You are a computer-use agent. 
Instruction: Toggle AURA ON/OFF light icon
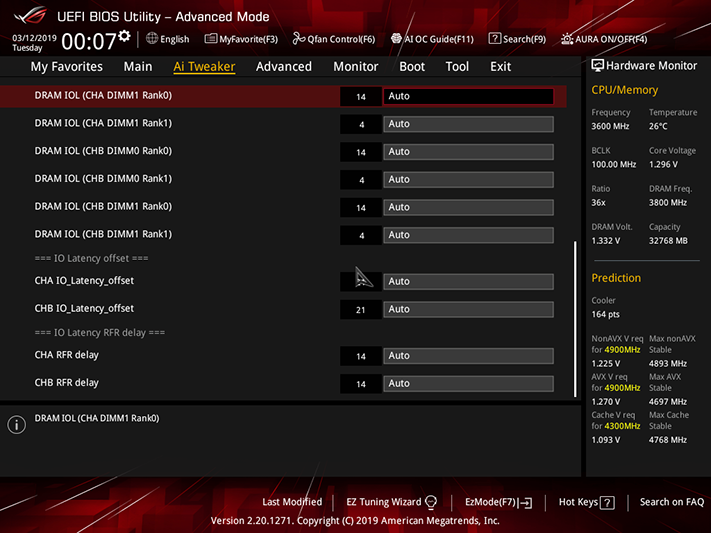pos(567,39)
